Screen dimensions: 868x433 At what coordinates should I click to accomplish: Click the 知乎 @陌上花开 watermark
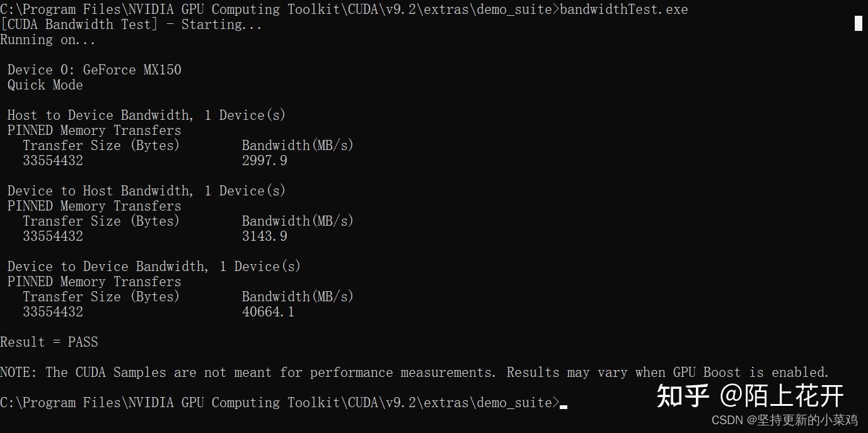(x=749, y=396)
